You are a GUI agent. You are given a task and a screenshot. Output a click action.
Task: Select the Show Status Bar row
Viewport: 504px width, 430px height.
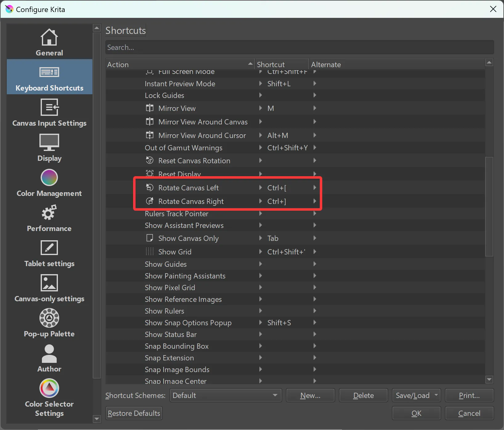pyautogui.click(x=295, y=334)
